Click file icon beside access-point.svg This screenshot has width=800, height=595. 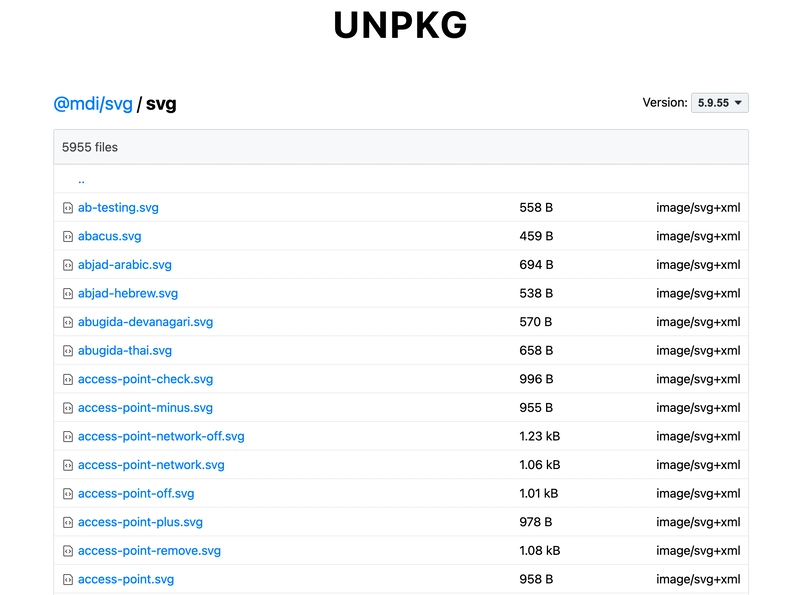pos(68,579)
